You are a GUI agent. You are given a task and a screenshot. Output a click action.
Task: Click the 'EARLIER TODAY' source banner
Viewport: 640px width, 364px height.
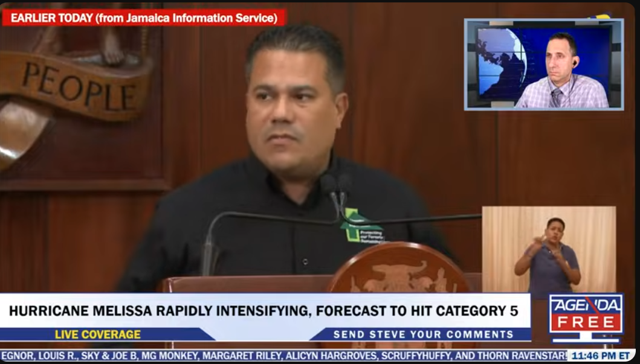[144, 18]
